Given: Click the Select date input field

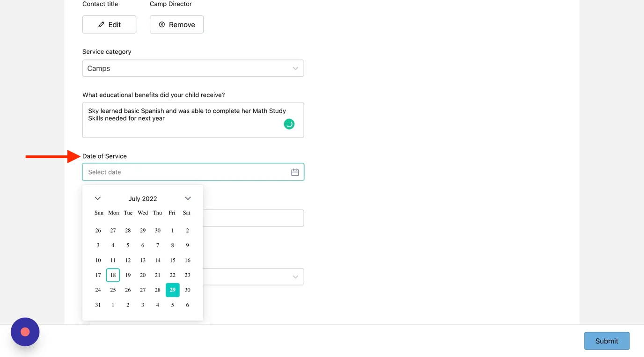Looking at the screenshot, I should coord(193,172).
